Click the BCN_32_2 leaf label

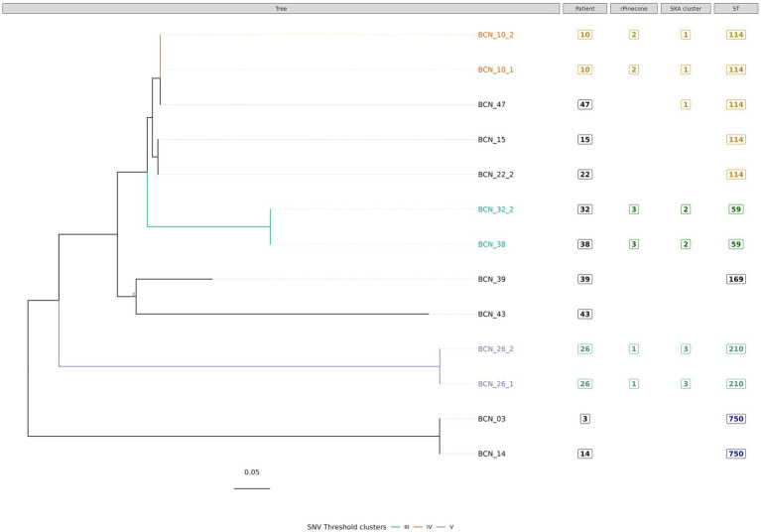pos(495,209)
